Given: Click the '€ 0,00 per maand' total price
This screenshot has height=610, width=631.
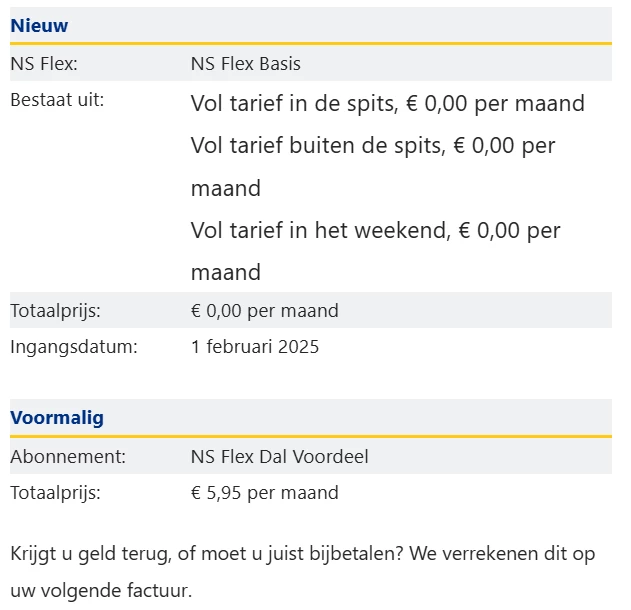Looking at the screenshot, I should pyautogui.click(x=264, y=310).
